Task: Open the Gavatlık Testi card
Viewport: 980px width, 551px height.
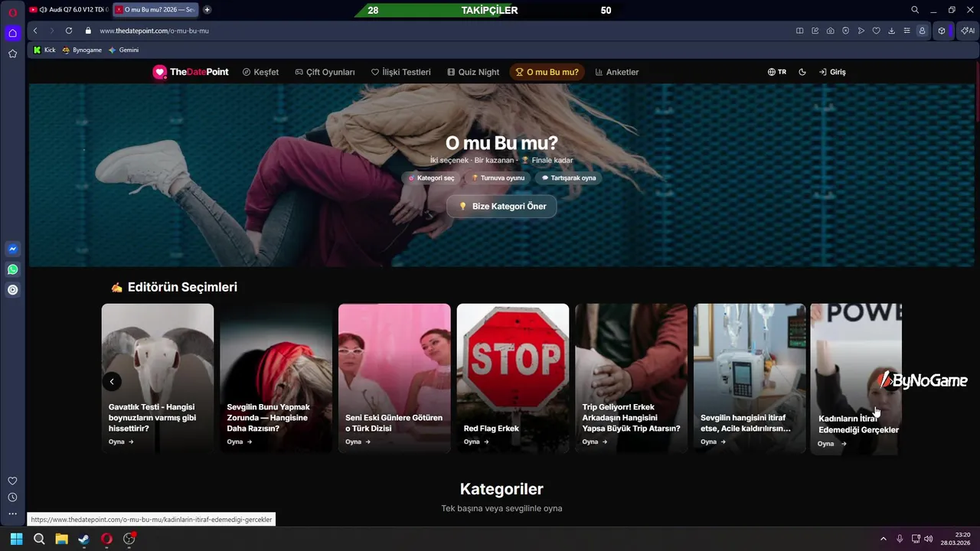Action: click(158, 378)
